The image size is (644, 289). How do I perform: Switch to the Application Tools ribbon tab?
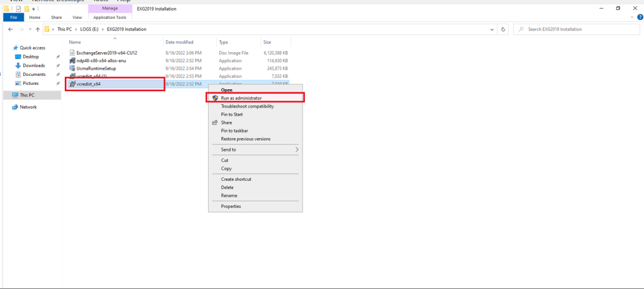[109, 17]
